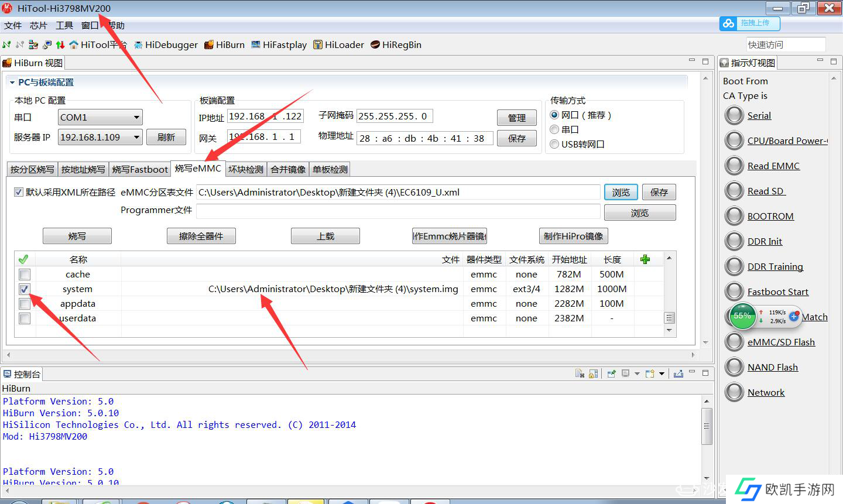Image resolution: width=843 pixels, height=504 pixels.
Task: Switch to the 烧写Fastboot tab
Action: pyautogui.click(x=140, y=170)
